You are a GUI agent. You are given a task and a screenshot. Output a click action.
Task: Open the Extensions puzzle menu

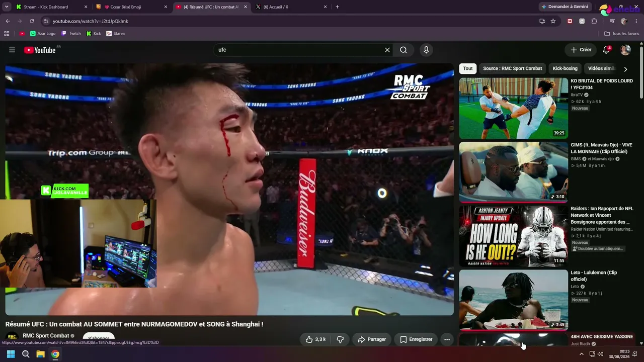coord(594,21)
